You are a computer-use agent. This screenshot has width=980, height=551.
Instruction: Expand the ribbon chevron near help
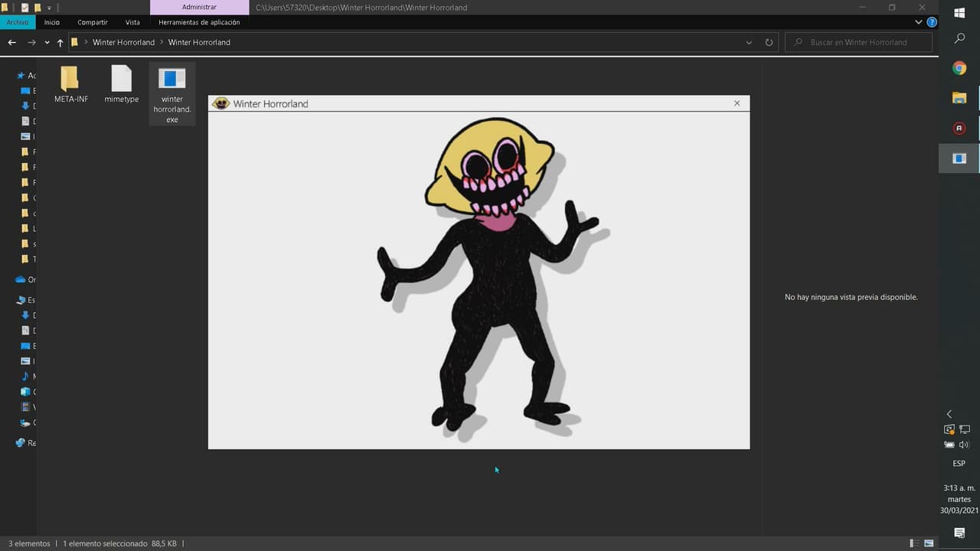tap(919, 22)
